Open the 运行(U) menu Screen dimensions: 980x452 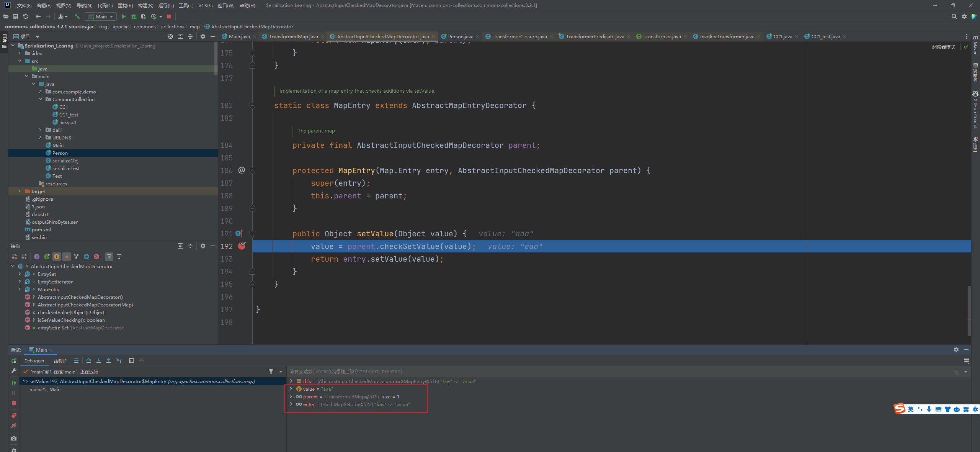tap(166, 5)
